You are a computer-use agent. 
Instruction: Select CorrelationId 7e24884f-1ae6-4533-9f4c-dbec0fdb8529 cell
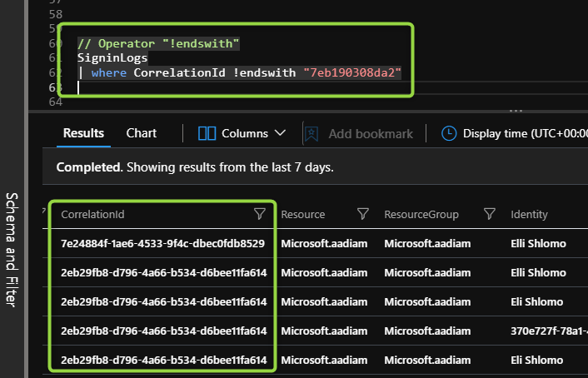coord(162,243)
